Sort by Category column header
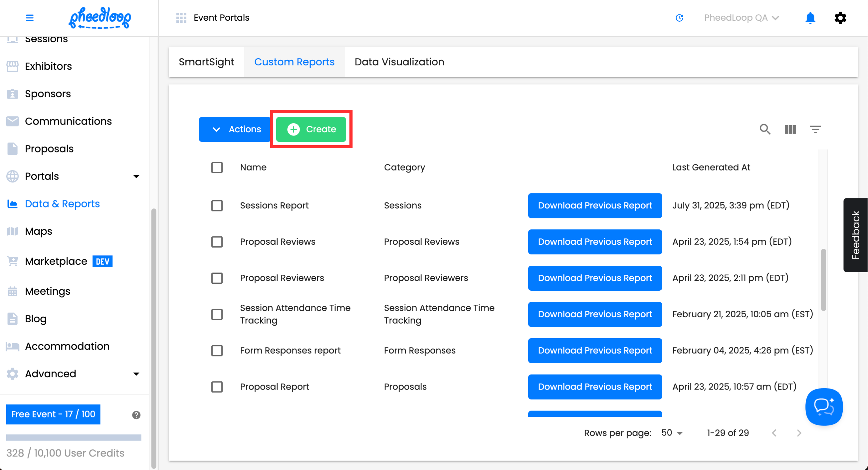 pos(404,167)
